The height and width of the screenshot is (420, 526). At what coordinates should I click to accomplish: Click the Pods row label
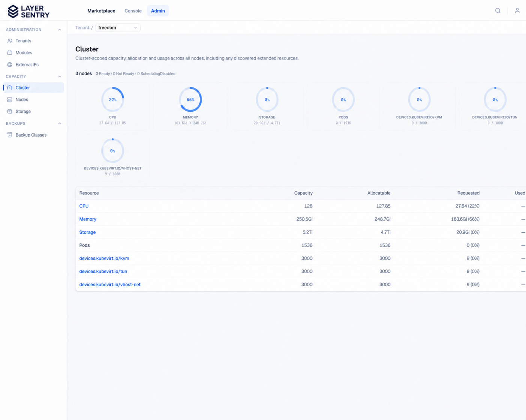pyautogui.click(x=84, y=245)
